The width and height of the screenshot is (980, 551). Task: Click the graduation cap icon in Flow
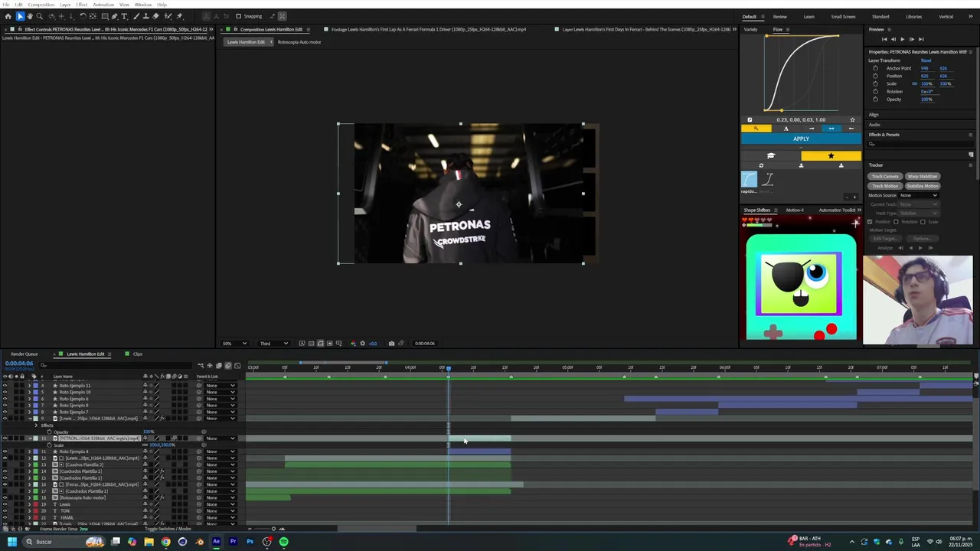tap(771, 156)
